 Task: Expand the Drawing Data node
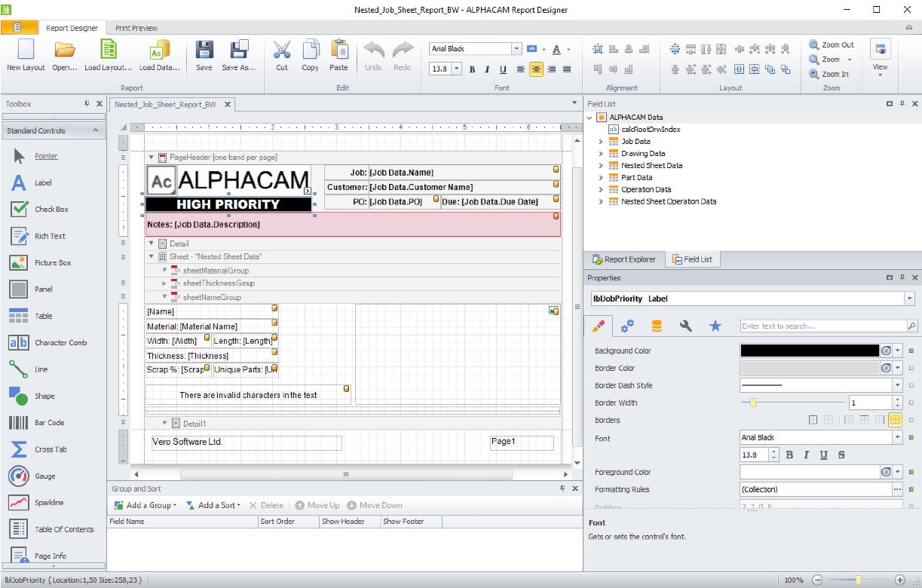point(601,154)
